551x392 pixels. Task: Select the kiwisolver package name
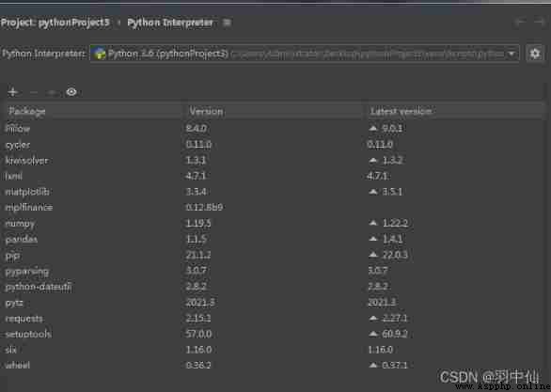pyautogui.click(x=26, y=161)
